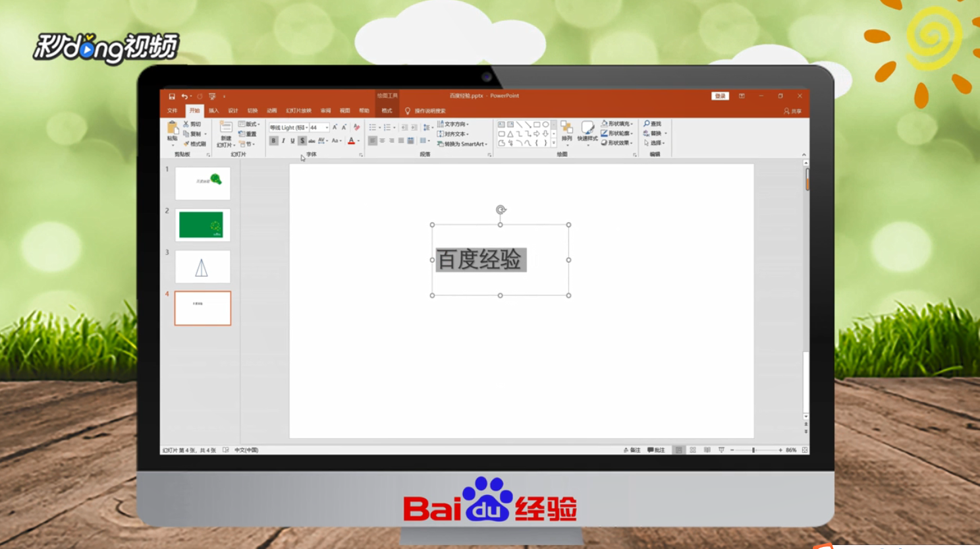This screenshot has height=549, width=980.
Task: Click Convert to SmartArt button
Action: [462, 144]
